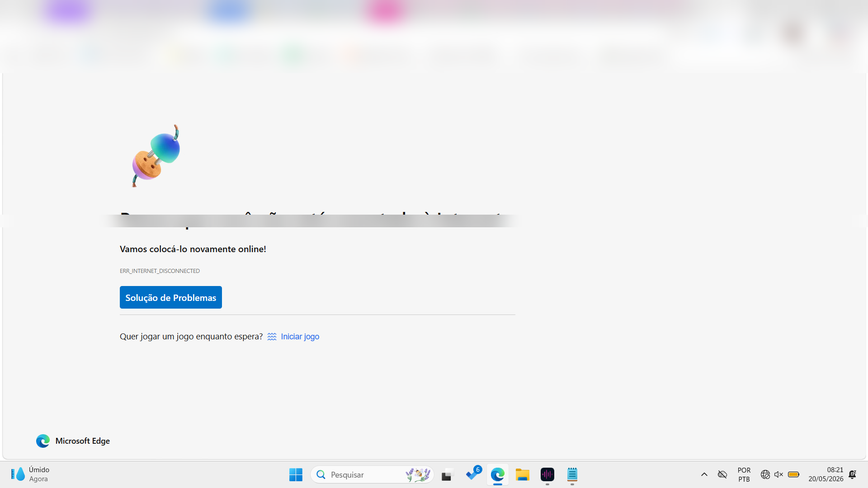Open the Windows Start menu
The image size is (868, 488).
click(x=296, y=474)
